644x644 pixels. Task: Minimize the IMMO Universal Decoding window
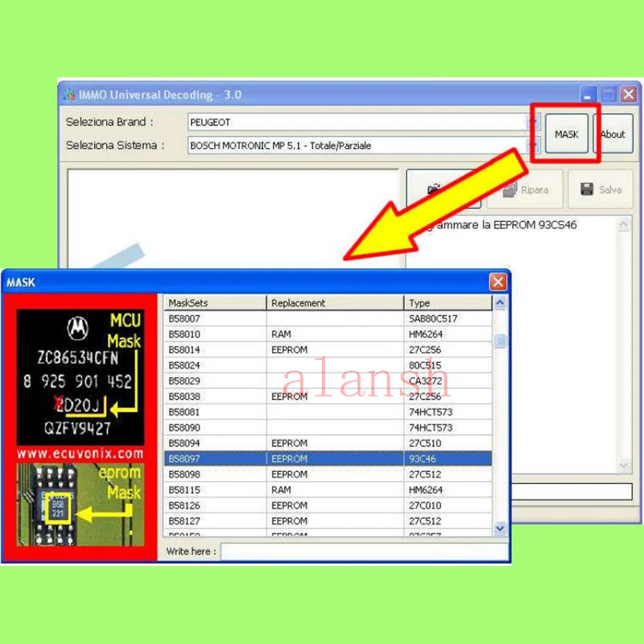click(x=588, y=94)
